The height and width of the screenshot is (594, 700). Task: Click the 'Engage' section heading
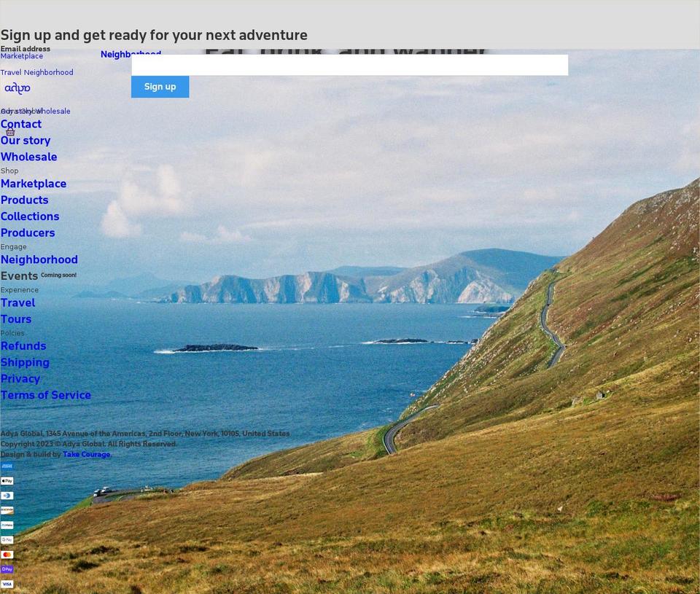(x=13, y=247)
